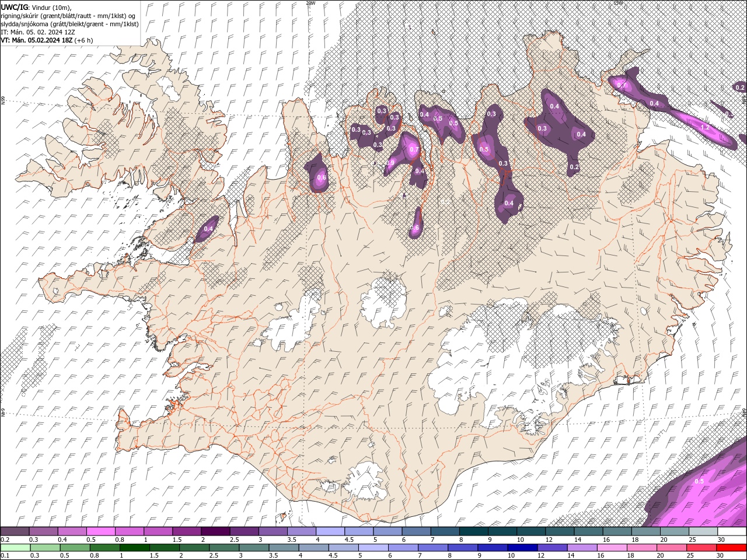Screen dimensions: 747x560
Task: Click the 1.2 precipitation value on the map
Action: [x=704, y=127]
